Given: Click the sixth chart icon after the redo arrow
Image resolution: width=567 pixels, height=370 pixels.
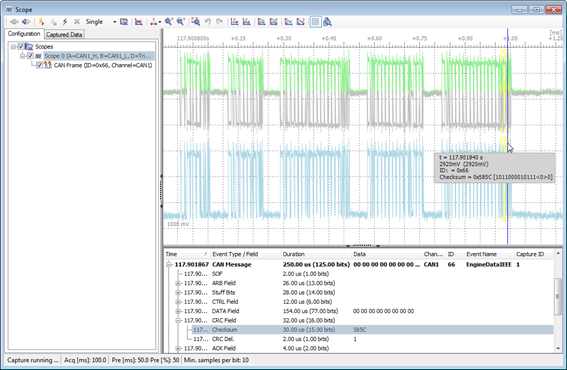Looking at the screenshot, I should [x=300, y=22].
